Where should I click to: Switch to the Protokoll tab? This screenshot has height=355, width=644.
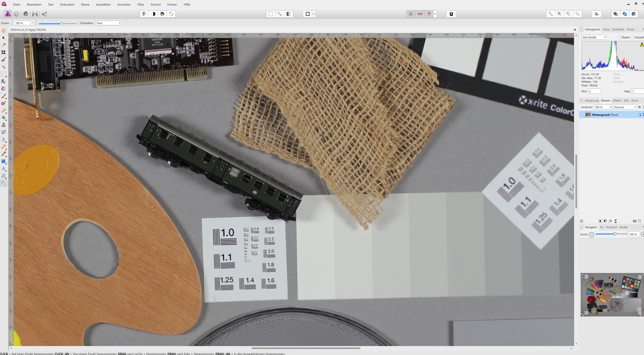point(611,227)
